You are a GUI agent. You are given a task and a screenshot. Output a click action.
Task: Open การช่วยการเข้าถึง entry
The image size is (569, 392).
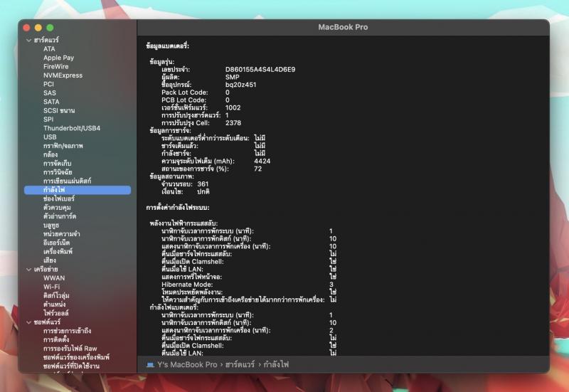pos(67,331)
